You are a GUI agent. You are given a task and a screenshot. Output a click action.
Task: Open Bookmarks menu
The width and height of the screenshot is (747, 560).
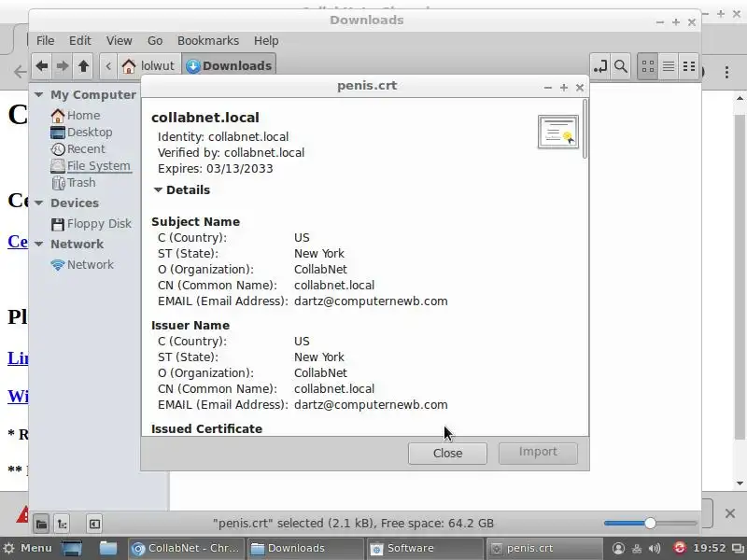click(x=208, y=40)
